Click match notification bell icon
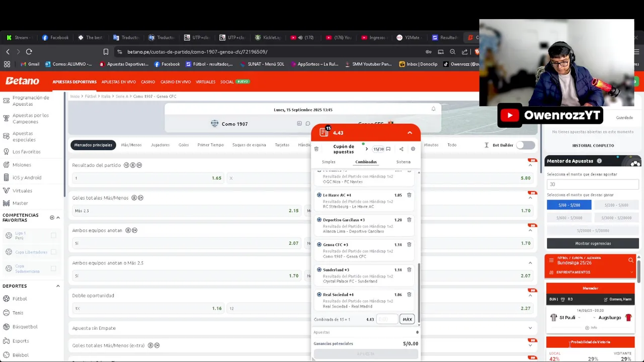This screenshot has width=644, height=362. tap(433, 109)
